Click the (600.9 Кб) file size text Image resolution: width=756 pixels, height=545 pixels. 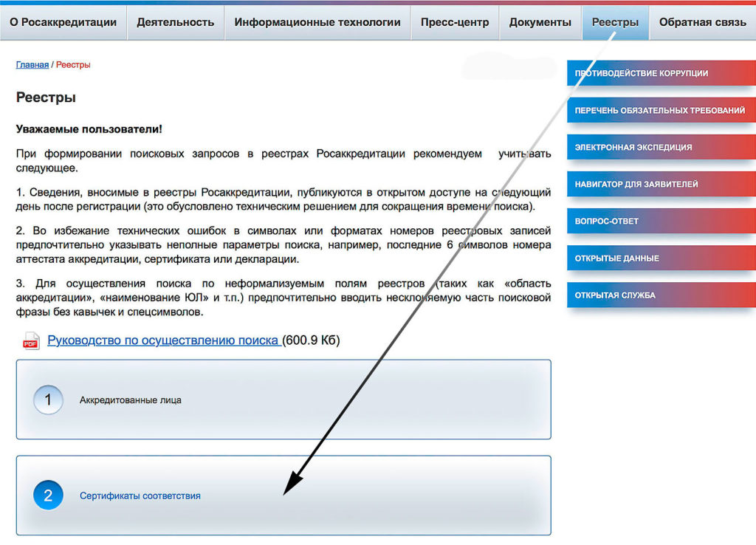tap(311, 340)
